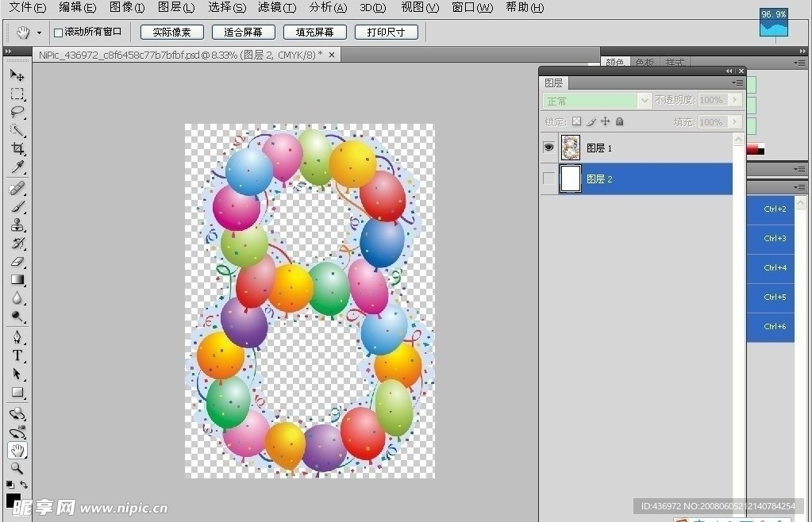Click the 打印尺寸 button
Screen dimensions: 812x522
click(387, 32)
